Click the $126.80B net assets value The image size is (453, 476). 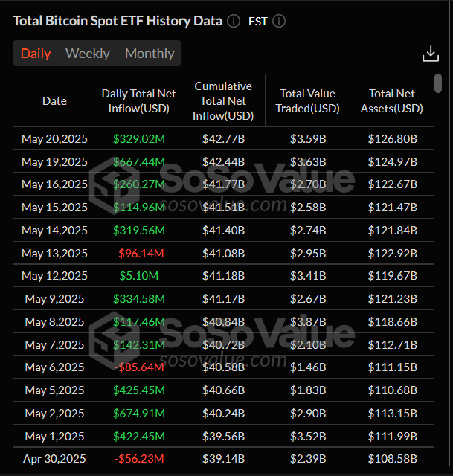pyautogui.click(x=392, y=139)
